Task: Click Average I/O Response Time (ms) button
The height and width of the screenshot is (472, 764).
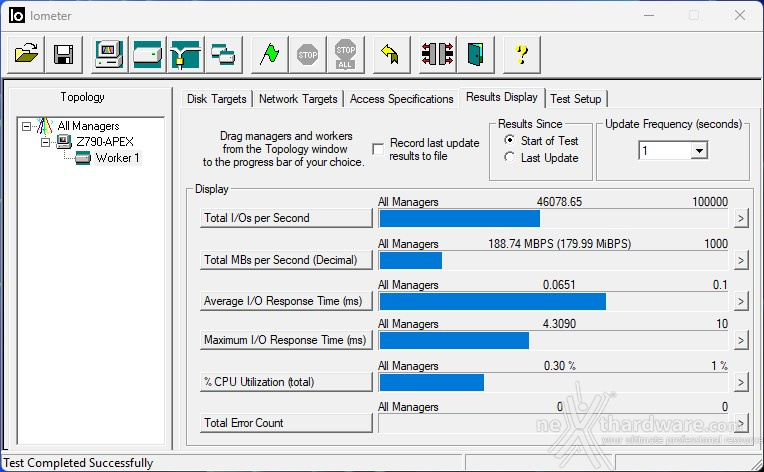Action: (286, 301)
